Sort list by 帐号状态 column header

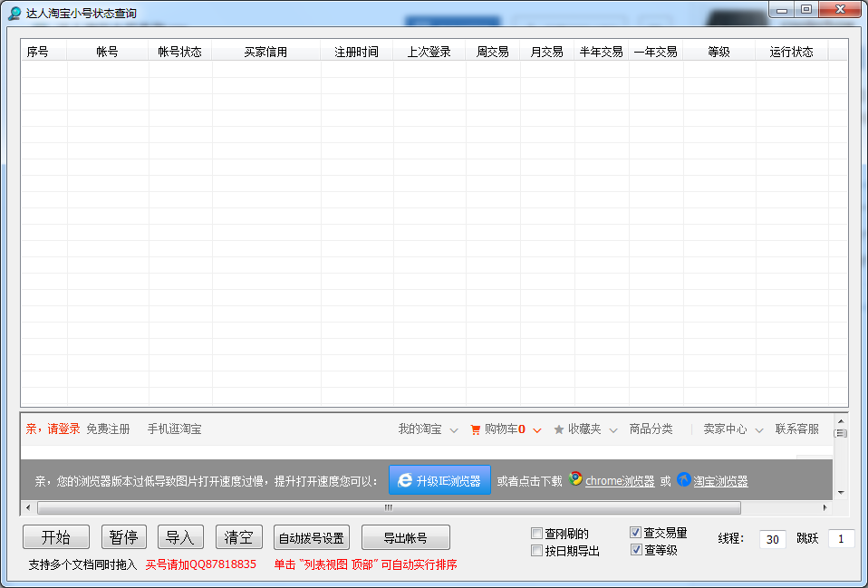coord(179,52)
